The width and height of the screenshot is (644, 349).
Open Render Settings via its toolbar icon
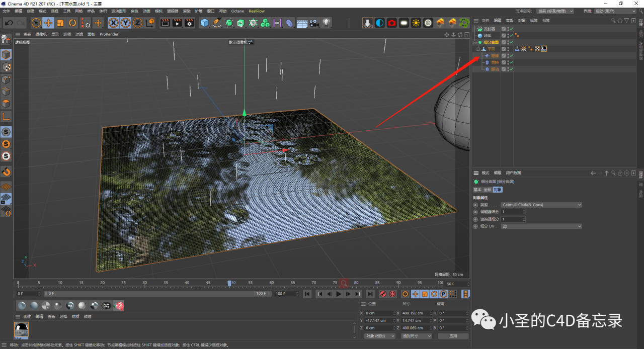[189, 22]
